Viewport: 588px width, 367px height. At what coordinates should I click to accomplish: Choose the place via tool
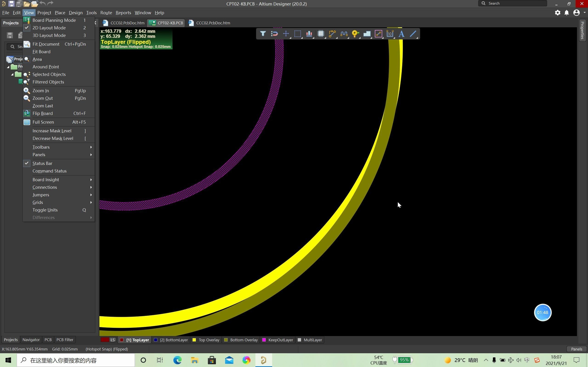[355, 34]
